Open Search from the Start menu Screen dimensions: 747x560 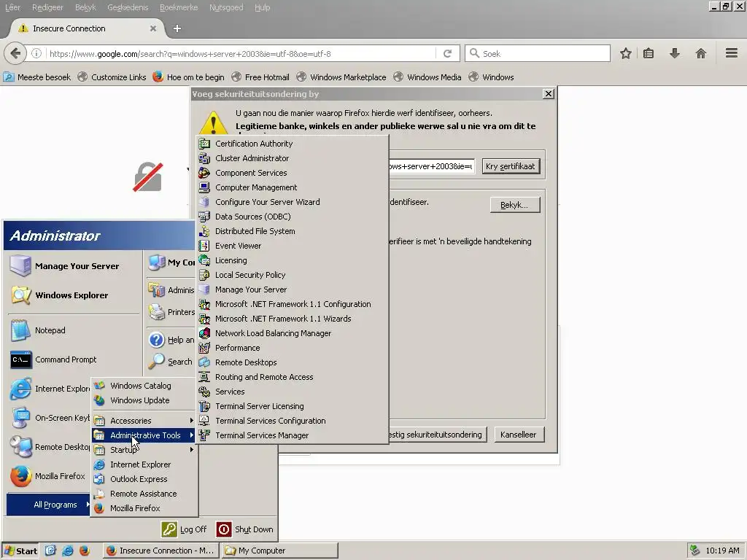pos(171,362)
